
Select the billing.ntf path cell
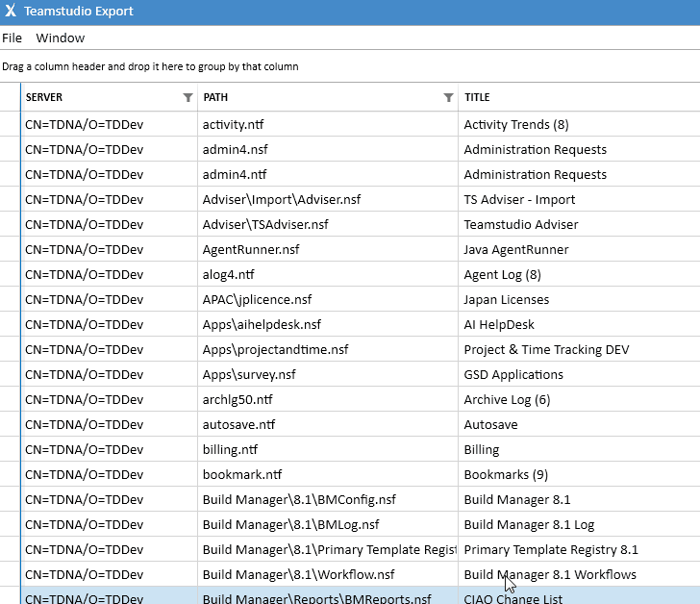328,449
